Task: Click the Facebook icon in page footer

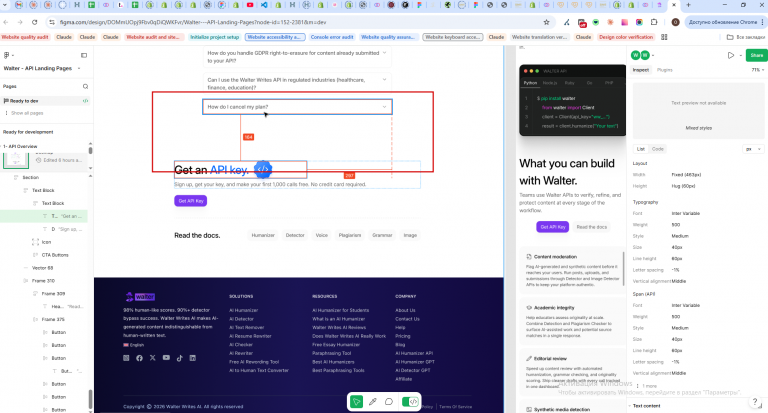Action: [140, 358]
